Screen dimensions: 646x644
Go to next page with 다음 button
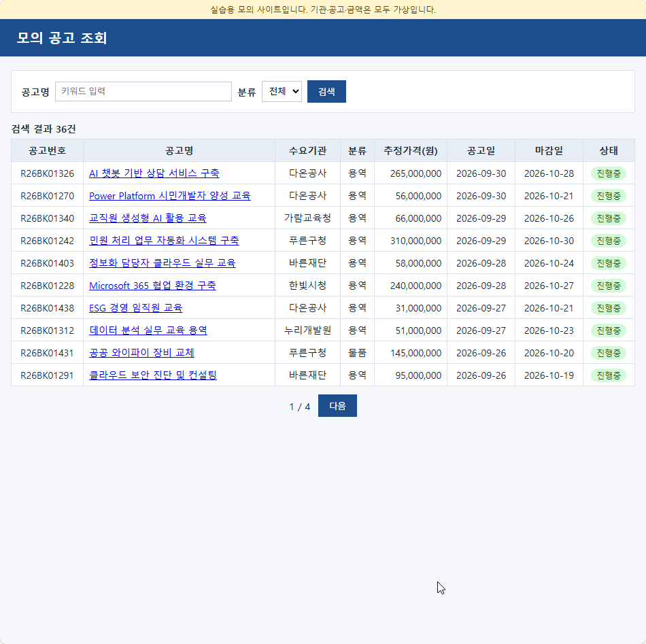pyautogui.click(x=337, y=406)
